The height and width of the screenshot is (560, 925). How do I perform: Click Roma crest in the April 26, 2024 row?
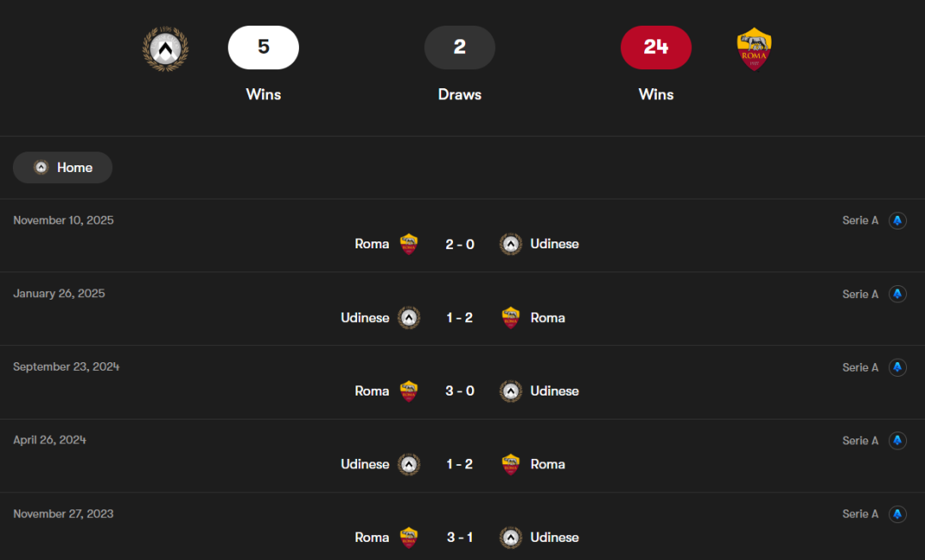point(511,464)
